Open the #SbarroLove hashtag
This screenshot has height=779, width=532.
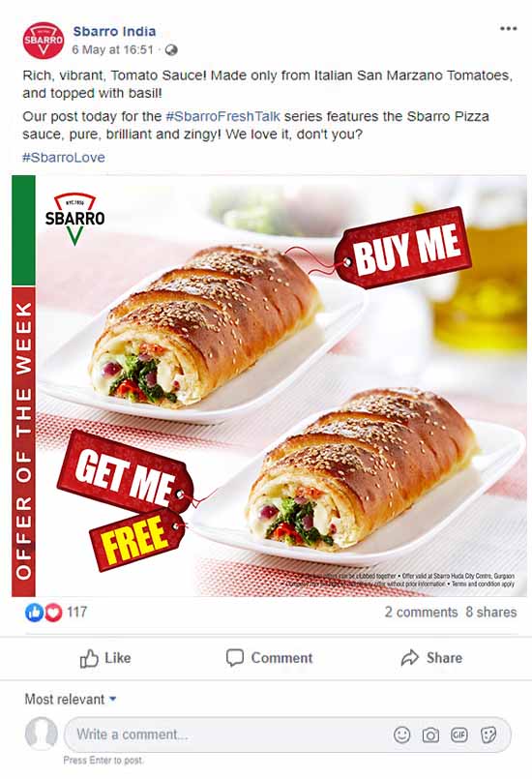pyautogui.click(x=64, y=158)
